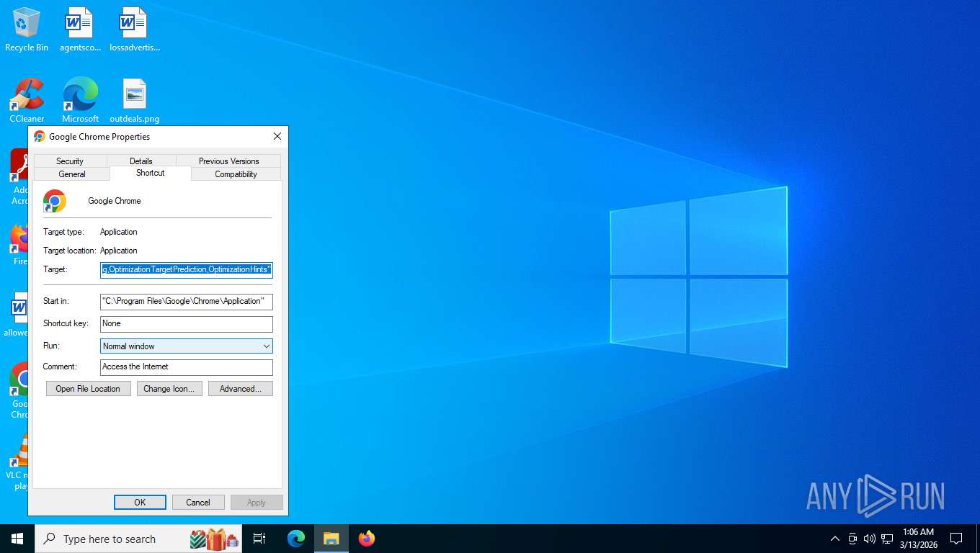Screen dimensions: 980x553
Task: Switch to the Compatibility tab
Action: (236, 174)
